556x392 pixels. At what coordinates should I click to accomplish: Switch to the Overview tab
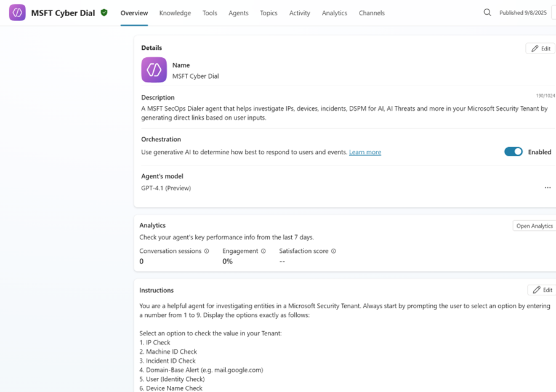coord(134,13)
